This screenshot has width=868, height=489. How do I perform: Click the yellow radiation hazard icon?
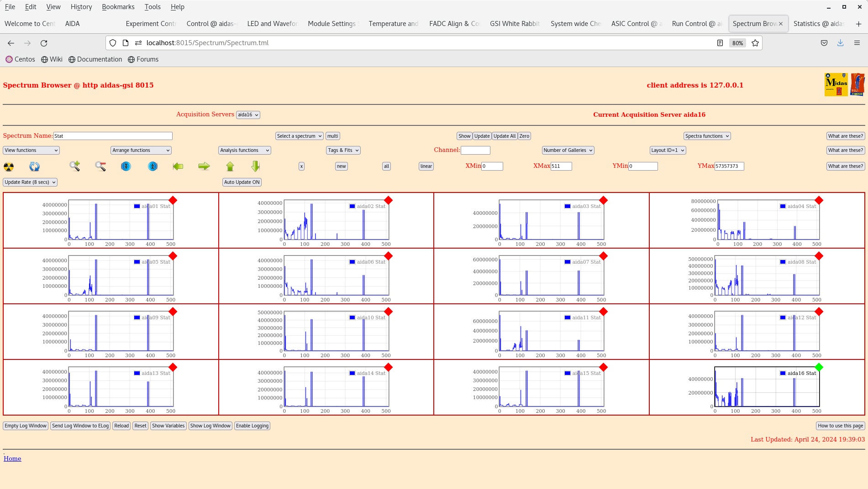pyautogui.click(x=9, y=166)
